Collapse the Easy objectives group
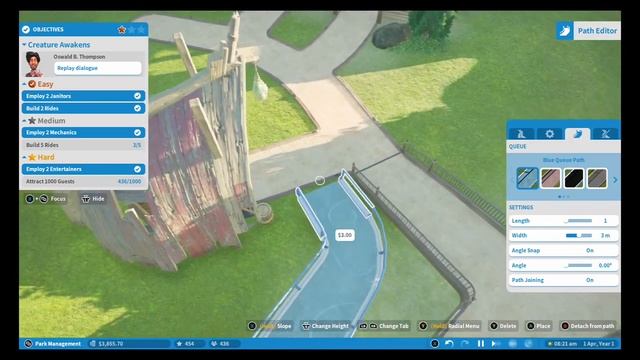Screen dimensions: 640x360 coord(24,84)
